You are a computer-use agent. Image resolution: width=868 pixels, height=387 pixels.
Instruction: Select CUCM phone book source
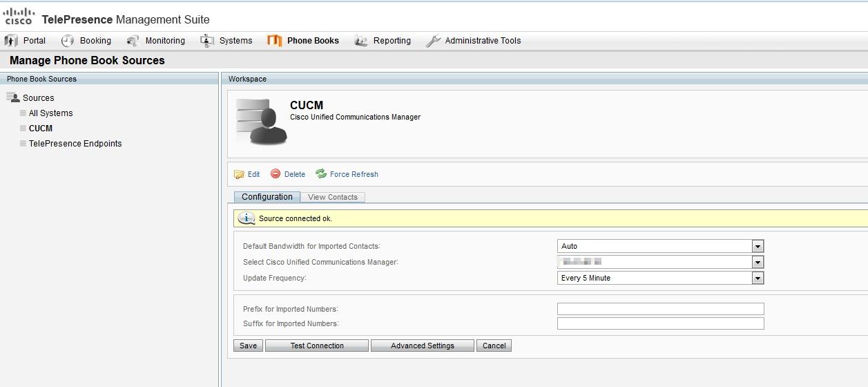(x=41, y=129)
